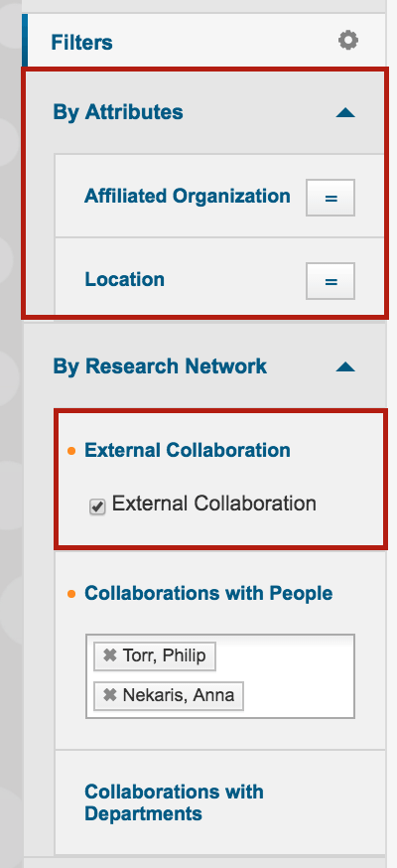Collapse the By Research Network section arrow
397x868 pixels.
pyautogui.click(x=345, y=367)
